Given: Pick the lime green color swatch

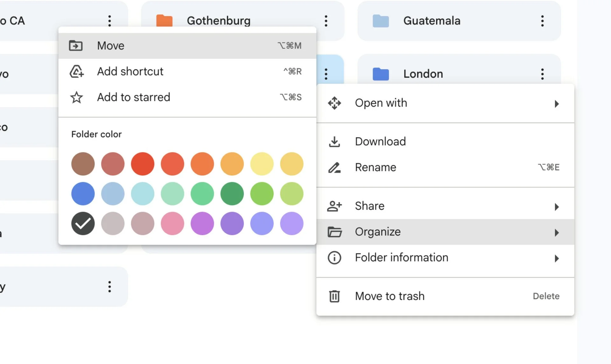Looking at the screenshot, I should coord(262,194).
